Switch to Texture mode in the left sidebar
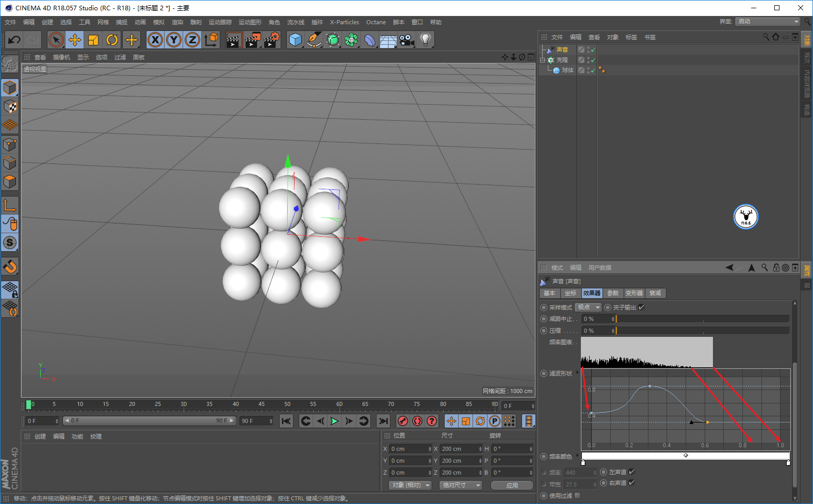This screenshot has height=504, width=813. pyautogui.click(x=10, y=107)
